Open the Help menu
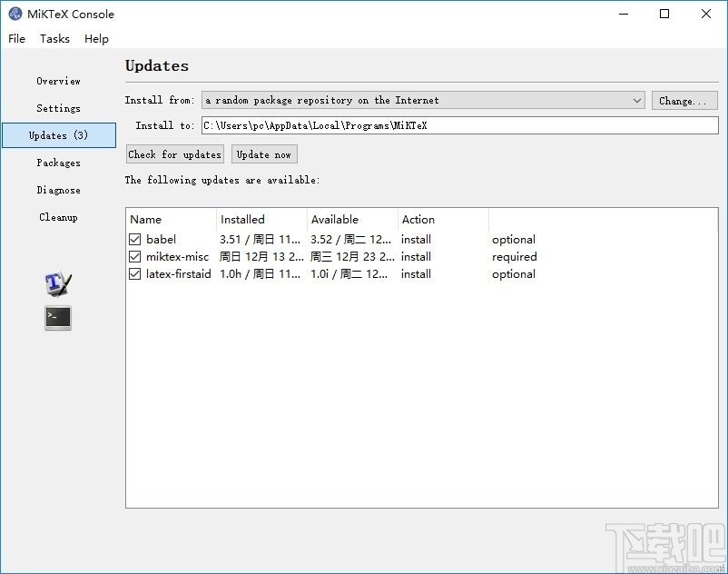This screenshot has width=728, height=574. tap(96, 38)
